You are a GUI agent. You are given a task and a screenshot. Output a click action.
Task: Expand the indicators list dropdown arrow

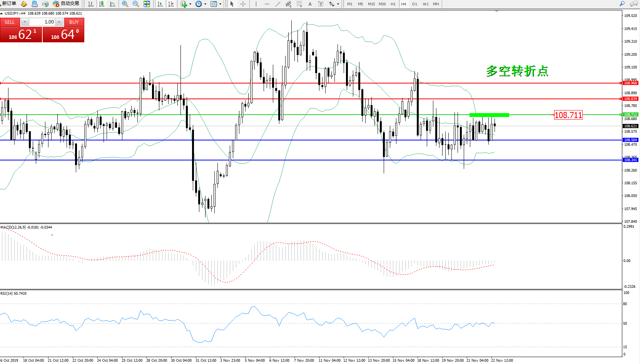(x=190, y=4)
